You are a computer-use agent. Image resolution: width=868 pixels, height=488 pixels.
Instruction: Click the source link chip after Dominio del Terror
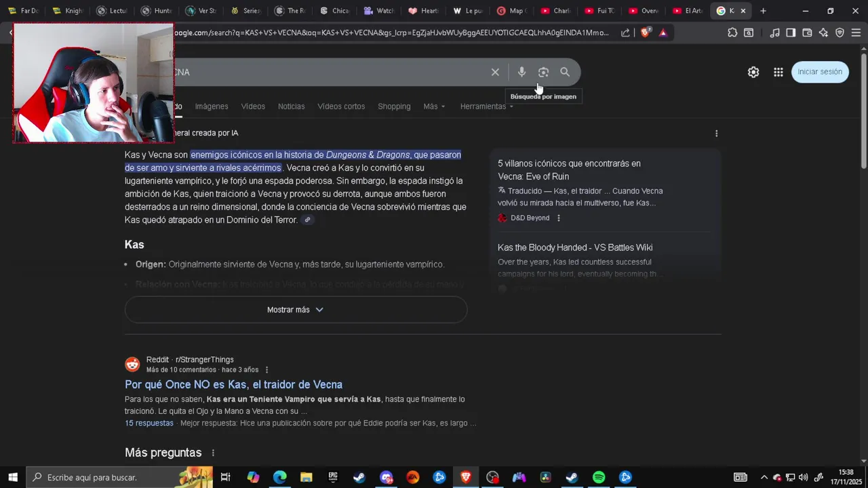point(307,220)
